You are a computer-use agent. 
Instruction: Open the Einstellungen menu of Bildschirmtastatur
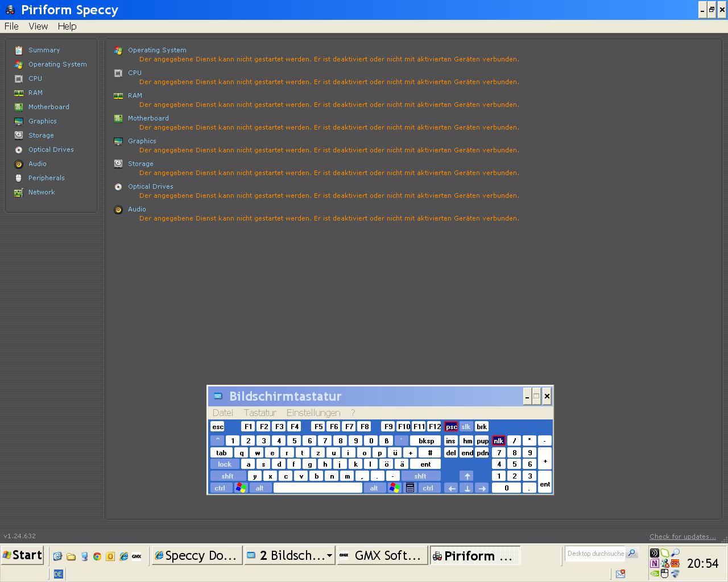click(313, 413)
